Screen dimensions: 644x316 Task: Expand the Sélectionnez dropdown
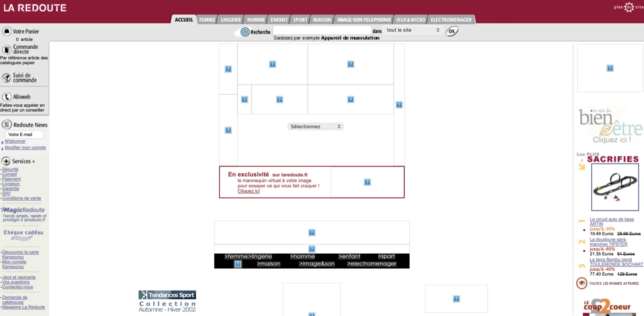point(316,126)
